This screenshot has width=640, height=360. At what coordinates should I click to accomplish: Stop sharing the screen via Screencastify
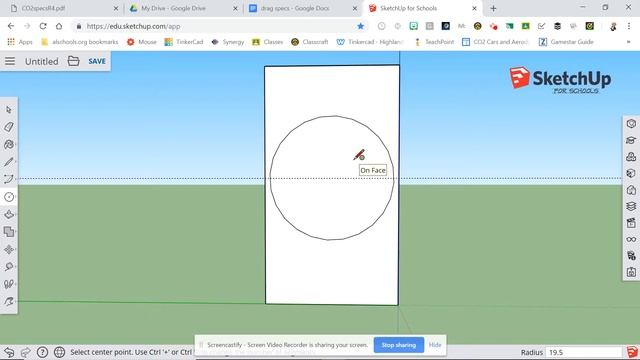pos(399,345)
